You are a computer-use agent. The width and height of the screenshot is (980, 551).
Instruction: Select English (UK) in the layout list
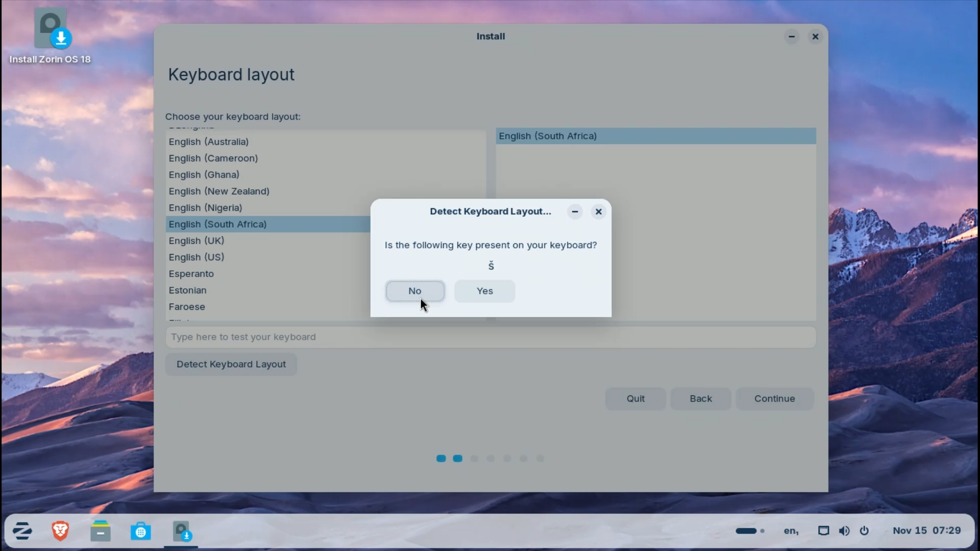click(197, 241)
